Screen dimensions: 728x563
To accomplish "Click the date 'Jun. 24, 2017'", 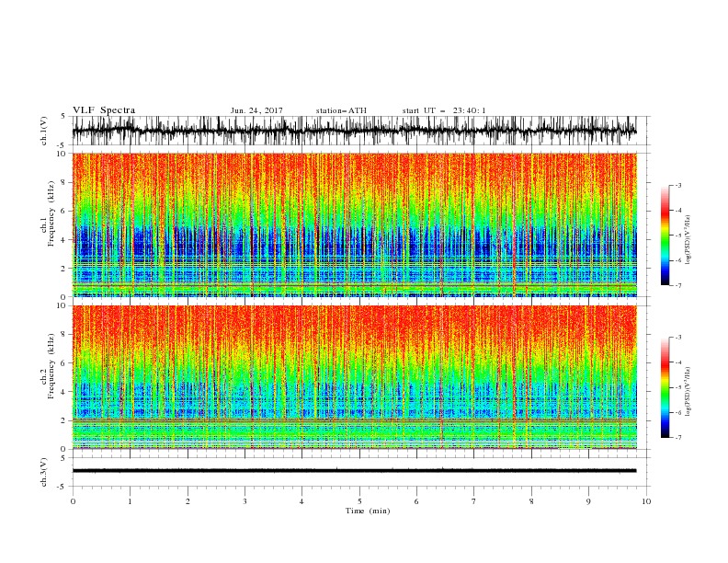I will 256,110.
